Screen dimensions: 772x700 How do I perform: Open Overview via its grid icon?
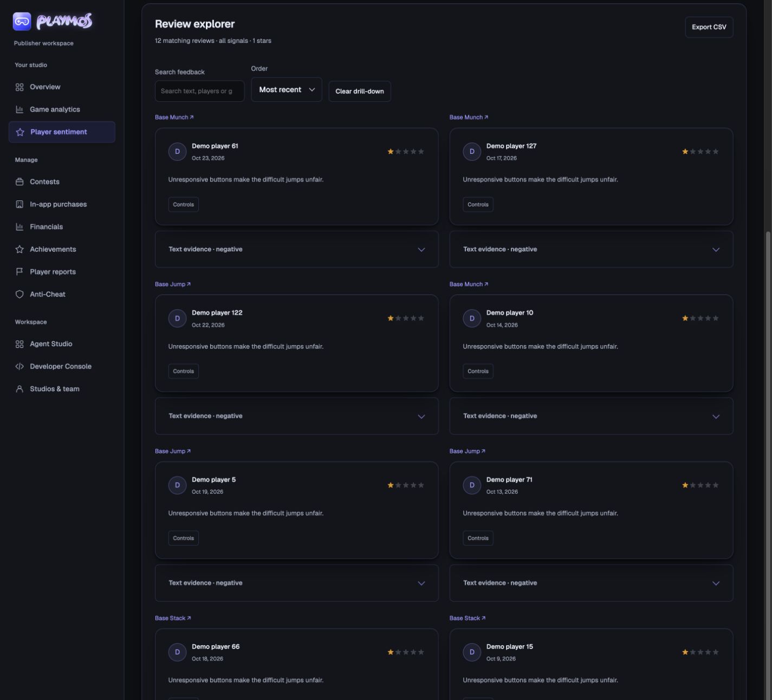(20, 87)
